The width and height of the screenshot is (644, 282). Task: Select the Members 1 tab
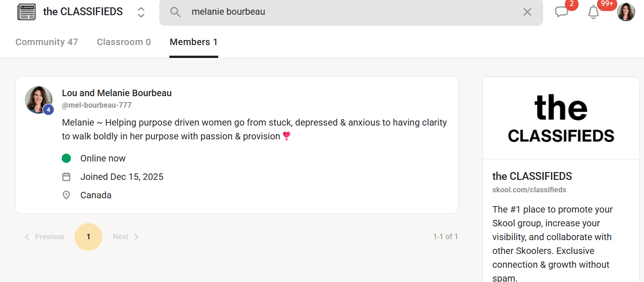pos(193,42)
